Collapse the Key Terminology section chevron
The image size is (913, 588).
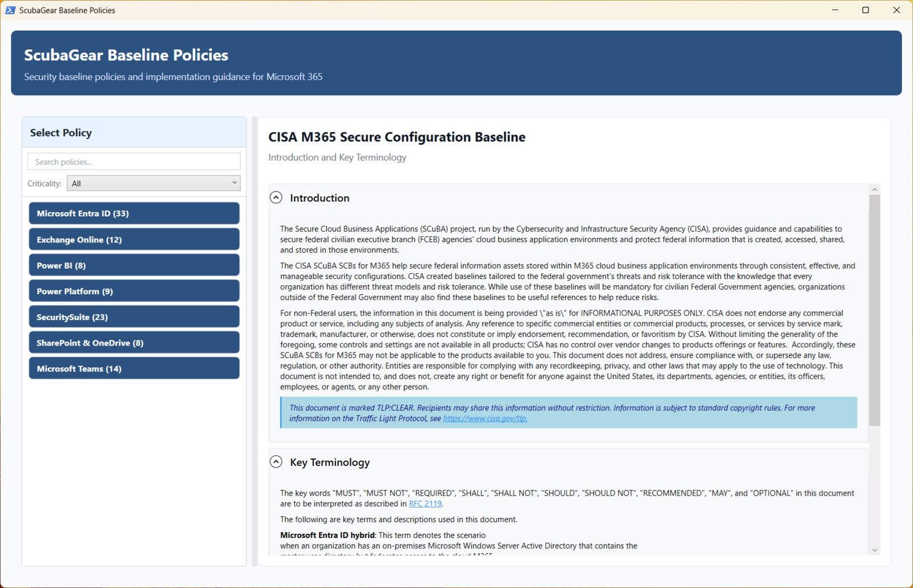276,461
